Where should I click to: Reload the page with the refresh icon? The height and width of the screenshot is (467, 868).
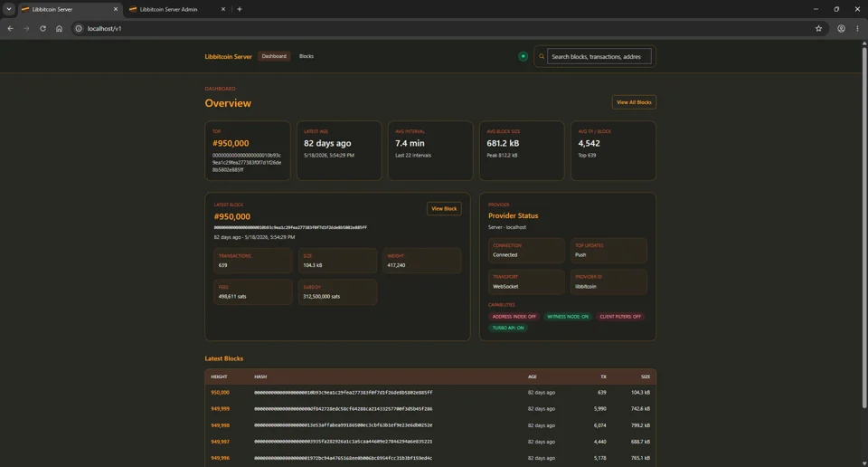click(42, 28)
